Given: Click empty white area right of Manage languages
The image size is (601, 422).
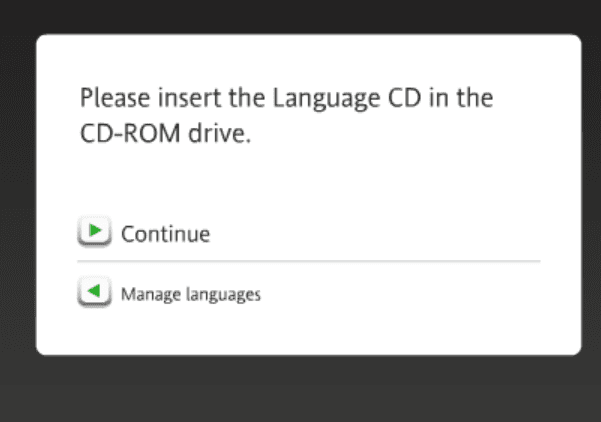Looking at the screenshot, I should click(420, 294).
